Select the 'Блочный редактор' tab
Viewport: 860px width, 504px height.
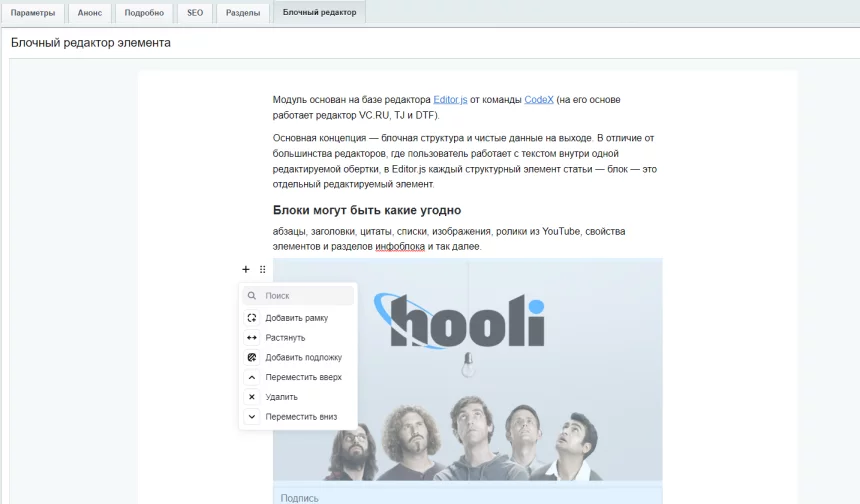319,13
